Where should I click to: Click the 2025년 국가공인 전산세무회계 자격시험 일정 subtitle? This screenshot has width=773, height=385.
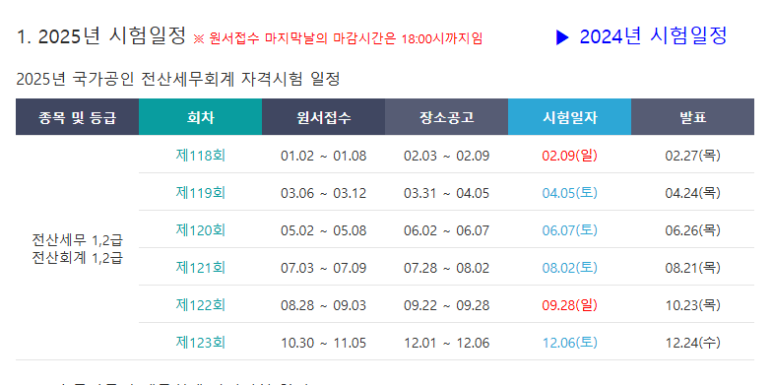pos(178,79)
